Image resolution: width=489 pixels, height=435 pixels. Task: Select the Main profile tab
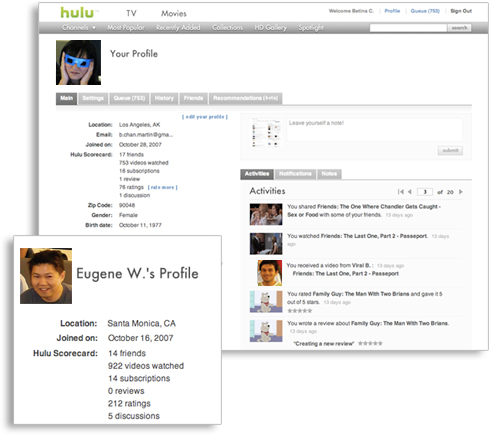point(66,98)
